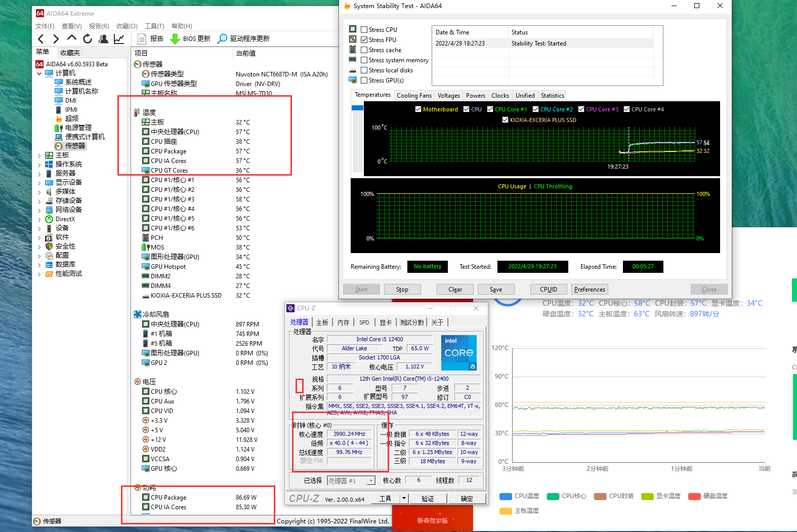This screenshot has width=797, height=532.
Task: Open the user icon in AIDA64 toolbar
Action: [103, 39]
